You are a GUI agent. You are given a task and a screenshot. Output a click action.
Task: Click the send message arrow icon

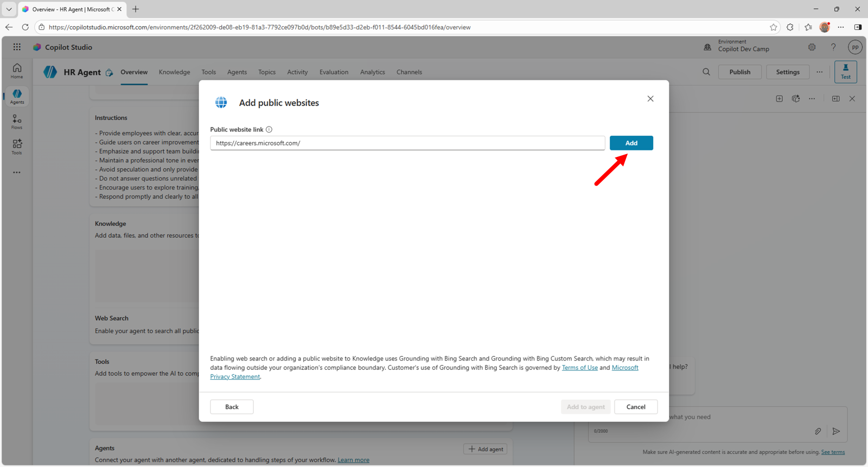pyautogui.click(x=836, y=431)
